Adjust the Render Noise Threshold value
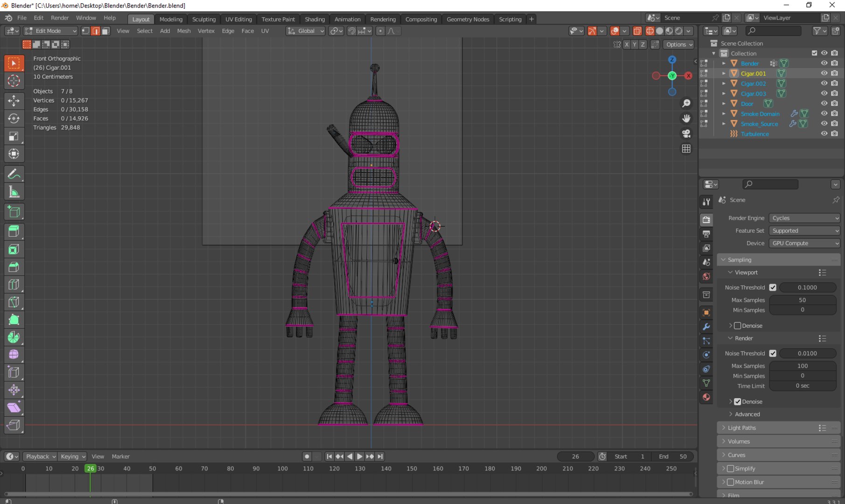 [807, 353]
